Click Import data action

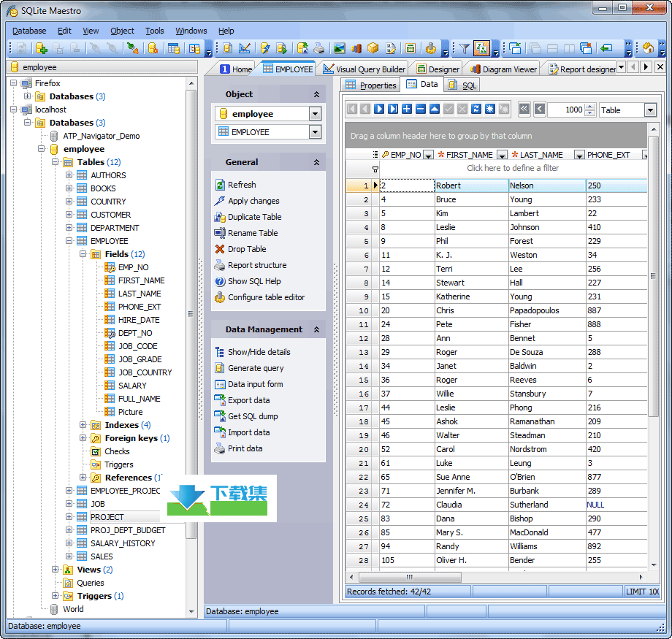[x=243, y=432]
